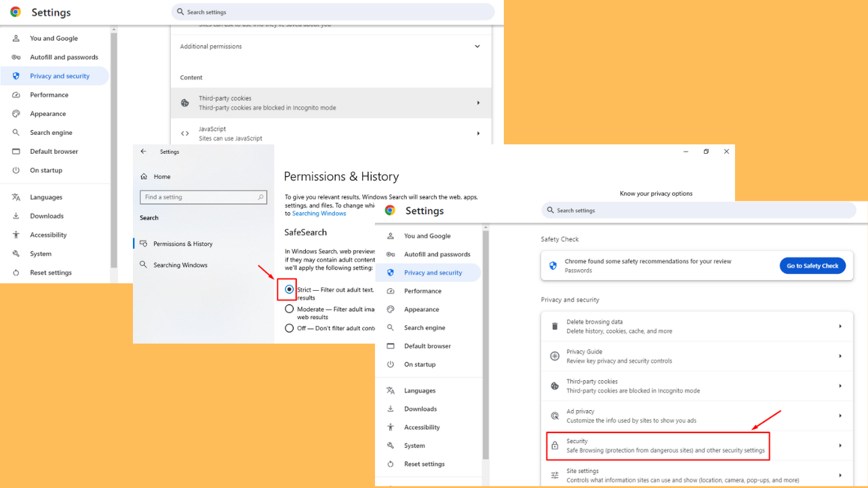This screenshot has height=488, width=868.
Task: Select Off SafeSearch radio button
Action: pyautogui.click(x=290, y=328)
